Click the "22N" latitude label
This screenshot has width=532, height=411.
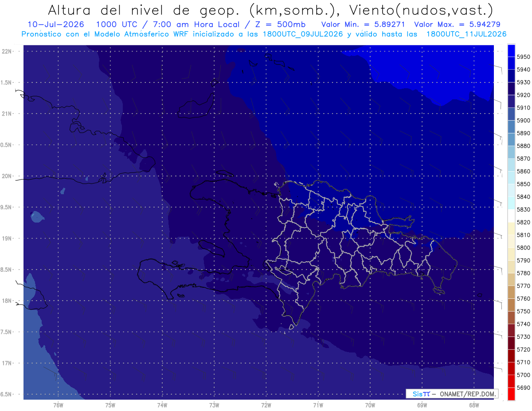pyautogui.click(x=7, y=51)
